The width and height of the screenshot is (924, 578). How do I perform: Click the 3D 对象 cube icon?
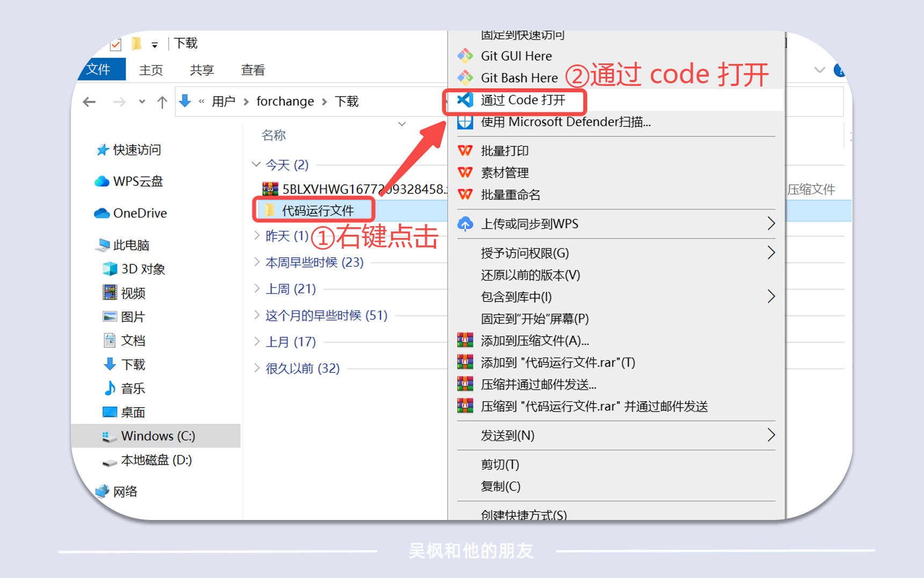point(110,269)
